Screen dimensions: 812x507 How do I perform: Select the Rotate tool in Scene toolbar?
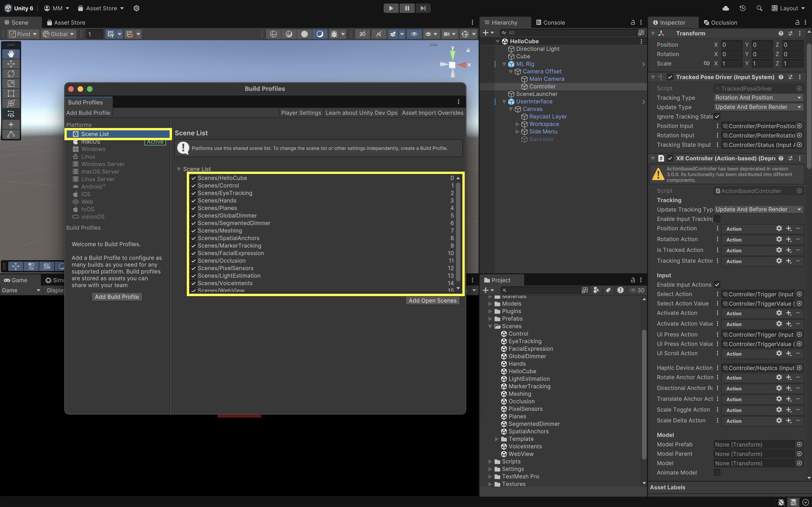tap(11, 74)
